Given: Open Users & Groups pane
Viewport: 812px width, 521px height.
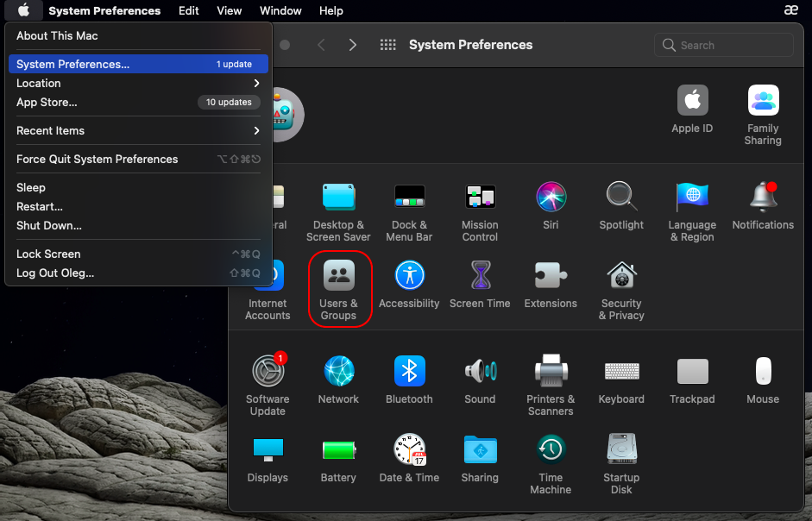Looking at the screenshot, I should coord(338,290).
